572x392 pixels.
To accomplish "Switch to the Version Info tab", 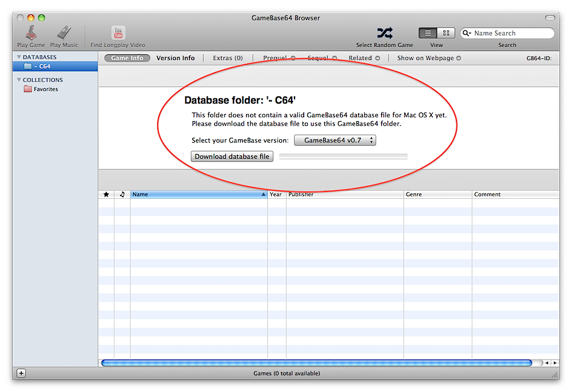I will pyautogui.click(x=176, y=58).
